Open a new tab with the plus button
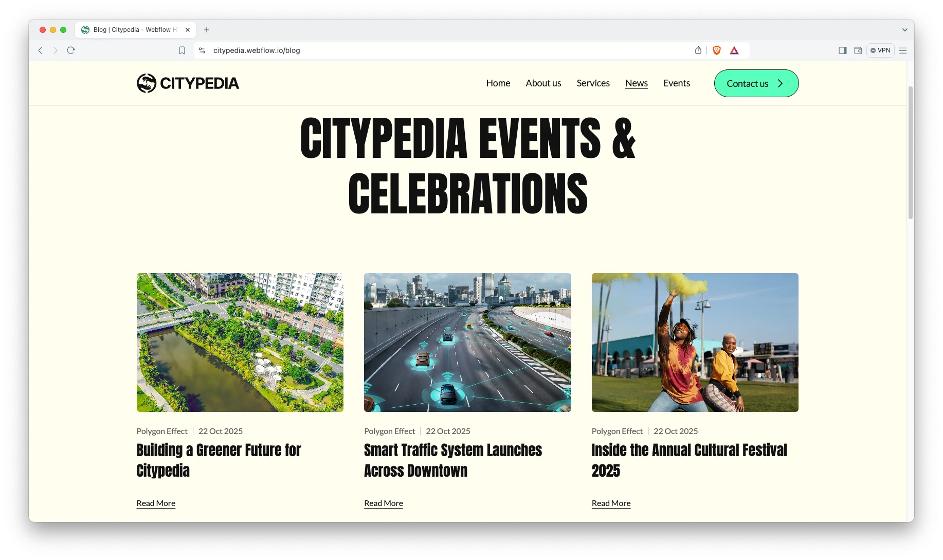 coord(207,30)
